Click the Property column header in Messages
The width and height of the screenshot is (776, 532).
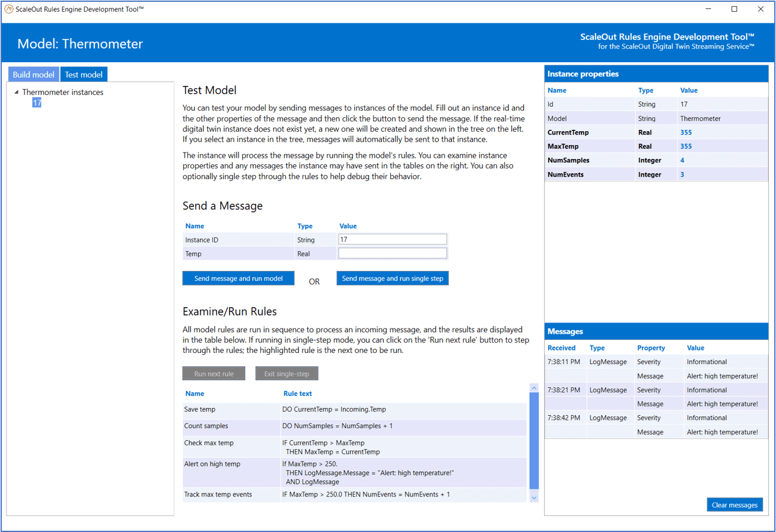651,348
